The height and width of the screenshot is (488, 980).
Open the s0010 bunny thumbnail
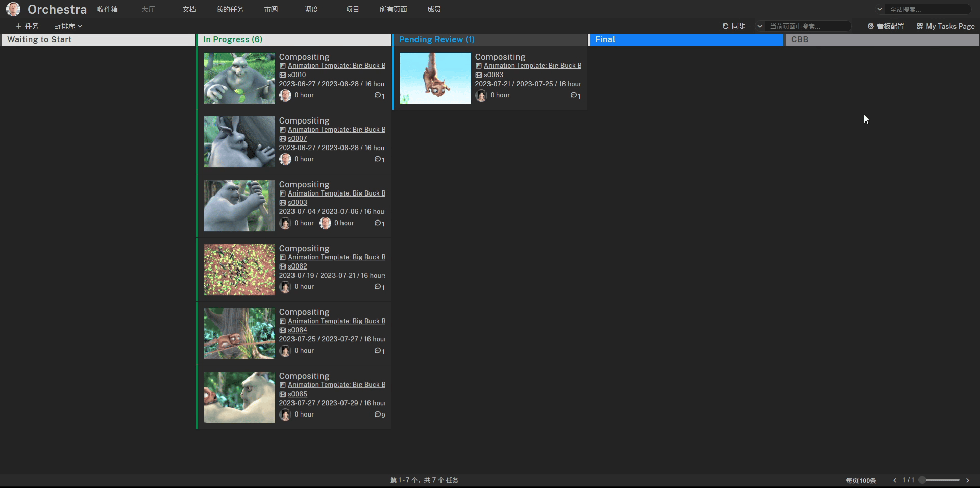pos(239,78)
